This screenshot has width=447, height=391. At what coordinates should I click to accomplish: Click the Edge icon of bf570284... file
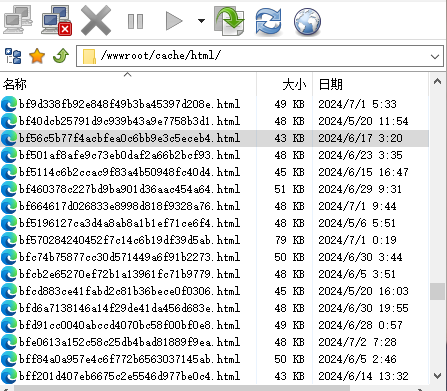[9, 240]
